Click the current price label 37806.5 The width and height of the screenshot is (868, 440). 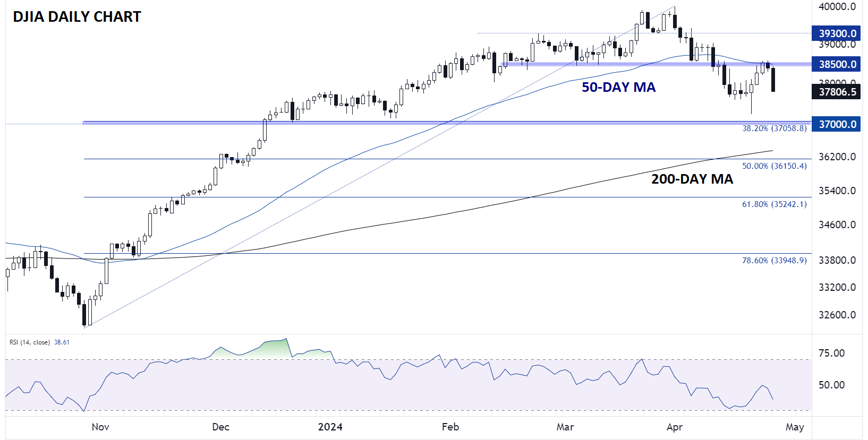tap(836, 92)
